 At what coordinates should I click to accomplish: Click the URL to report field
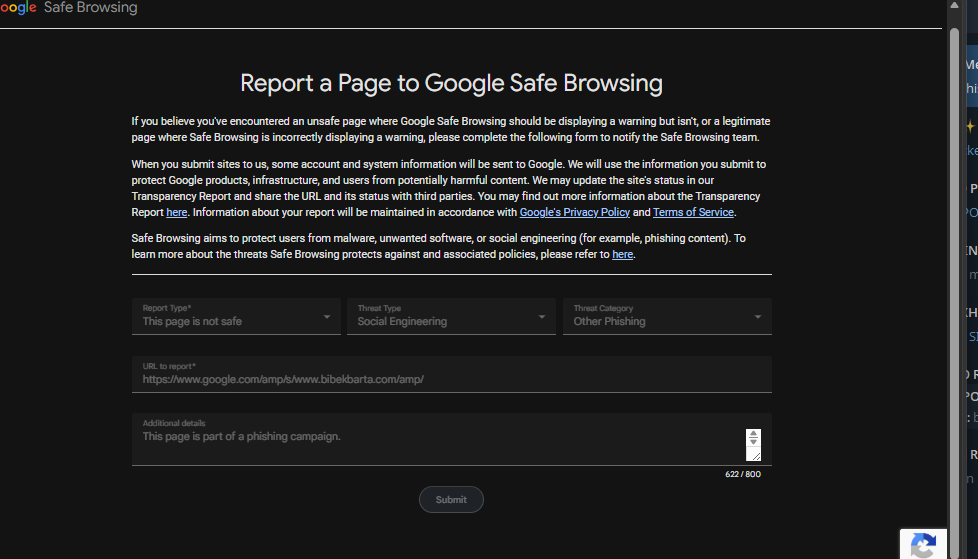click(x=452, y=374)
